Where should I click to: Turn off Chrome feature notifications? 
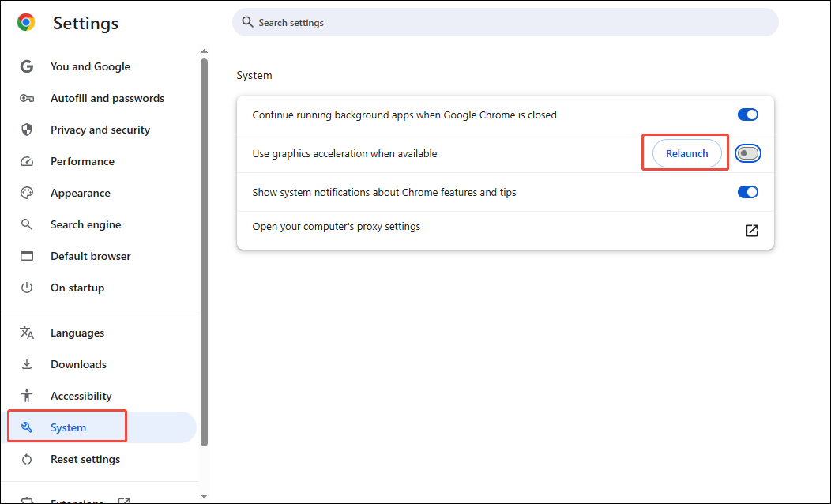747,191
